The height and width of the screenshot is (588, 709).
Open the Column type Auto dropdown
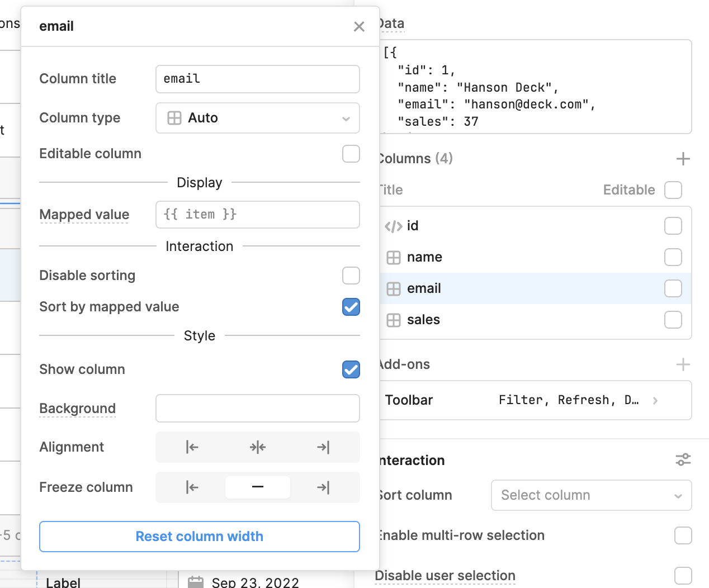[258, 118]
